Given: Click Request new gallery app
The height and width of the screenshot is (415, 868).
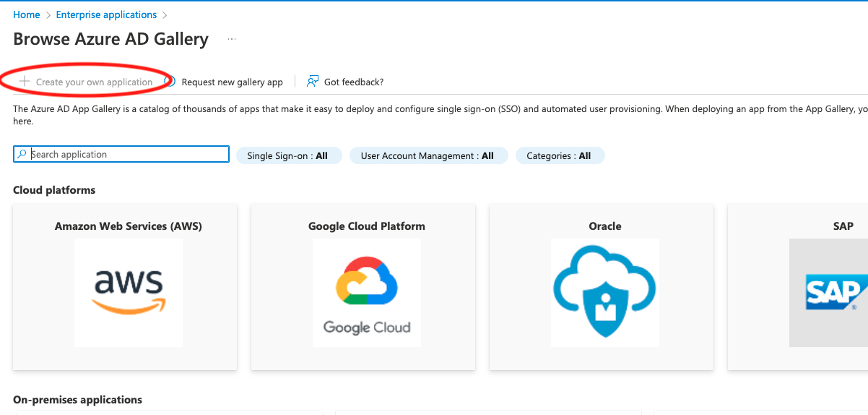Looking at the screenshot, I should coord(232,82).
